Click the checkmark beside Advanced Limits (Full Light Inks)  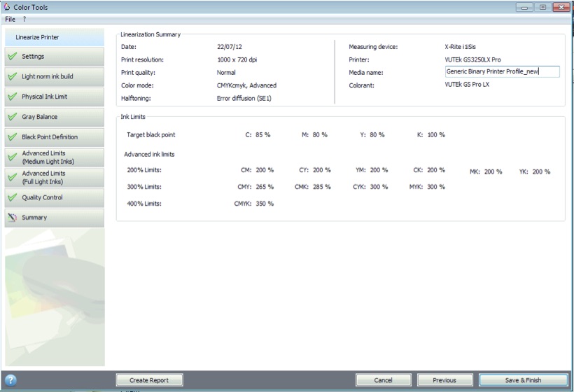click(x=13, y=178)
